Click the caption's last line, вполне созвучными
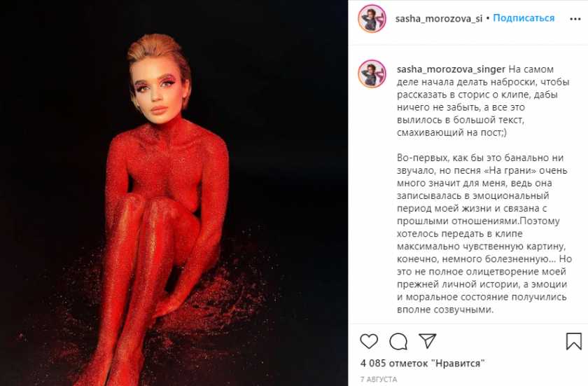 point(445,310)
